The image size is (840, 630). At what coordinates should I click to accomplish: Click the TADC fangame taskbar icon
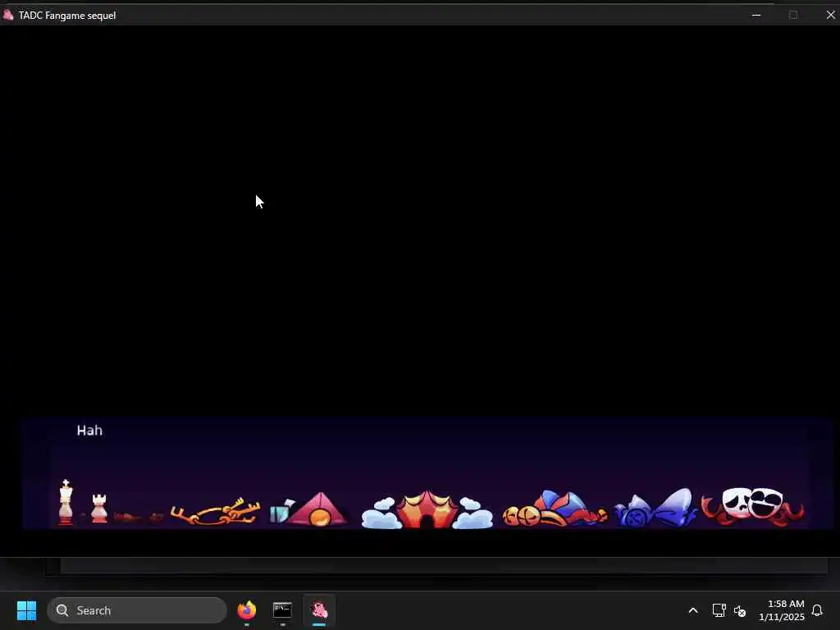tap(319, 610)
